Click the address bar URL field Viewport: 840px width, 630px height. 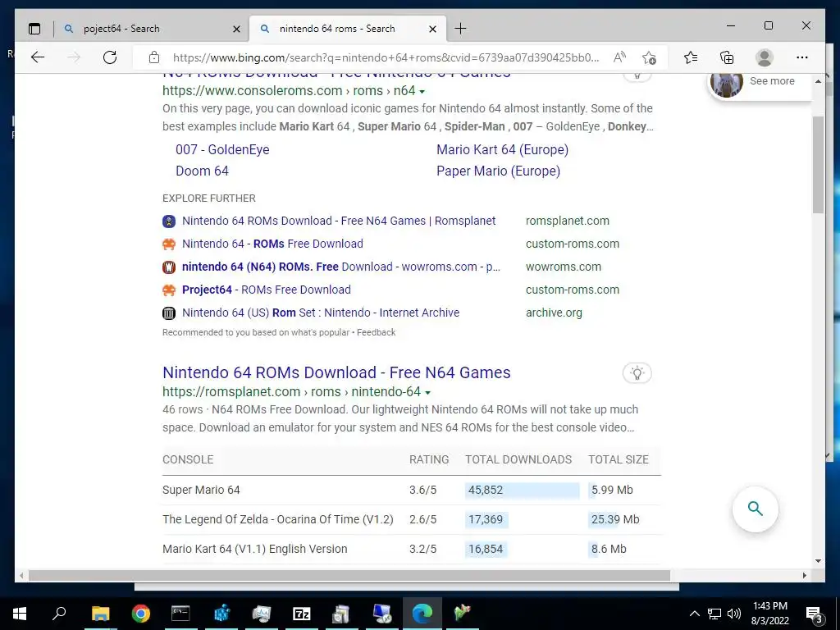[386, 57]
